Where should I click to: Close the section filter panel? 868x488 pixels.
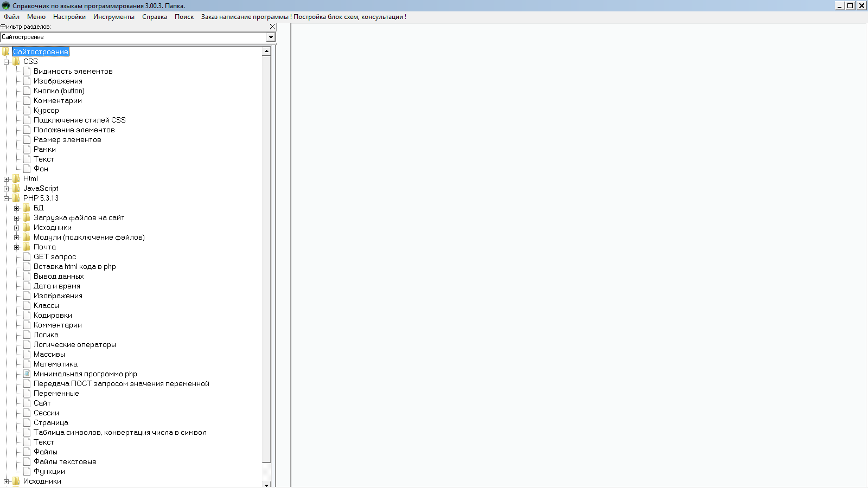point(272,27)
